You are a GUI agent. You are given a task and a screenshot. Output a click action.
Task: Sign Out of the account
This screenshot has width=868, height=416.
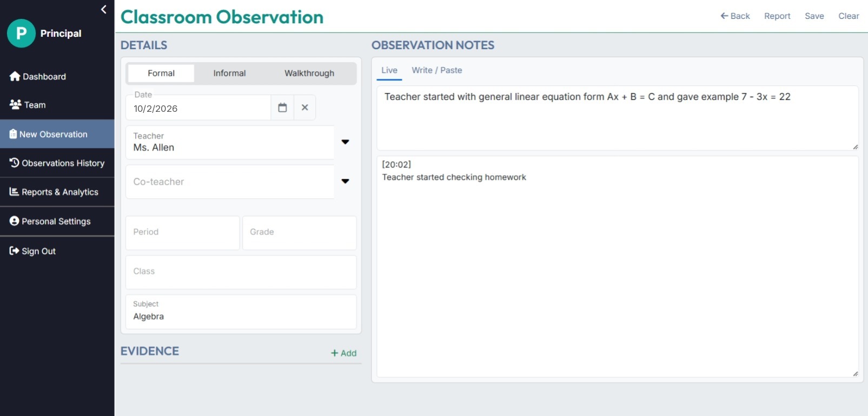[x=32, y=251]
